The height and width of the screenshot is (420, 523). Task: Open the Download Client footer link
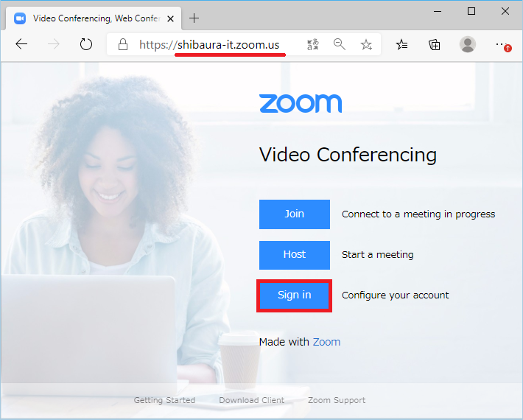click(251, 400)
